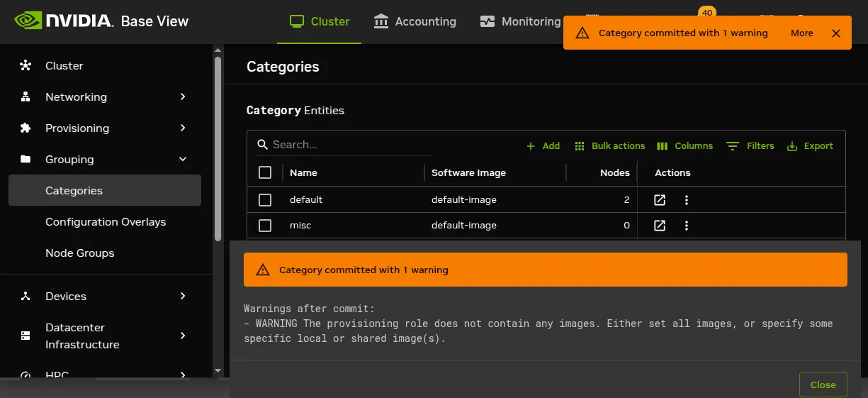
Task: Click the notification badge showing 40
Action: (x=706, y=13)
